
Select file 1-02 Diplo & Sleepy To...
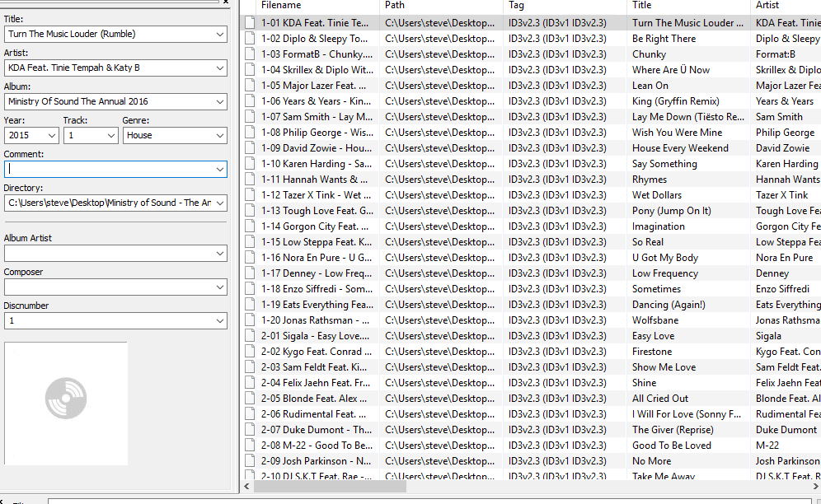pyautogui.click(x=314, y=38)
